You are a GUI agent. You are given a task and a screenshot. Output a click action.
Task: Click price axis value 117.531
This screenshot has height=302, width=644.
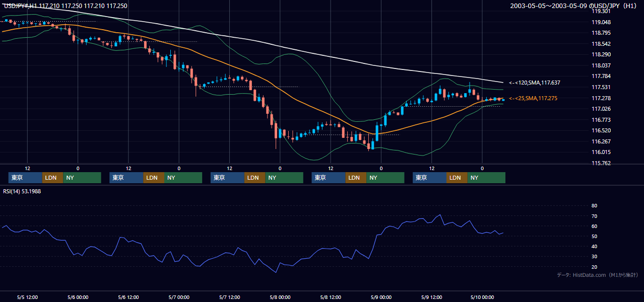[x=600, y=87]
